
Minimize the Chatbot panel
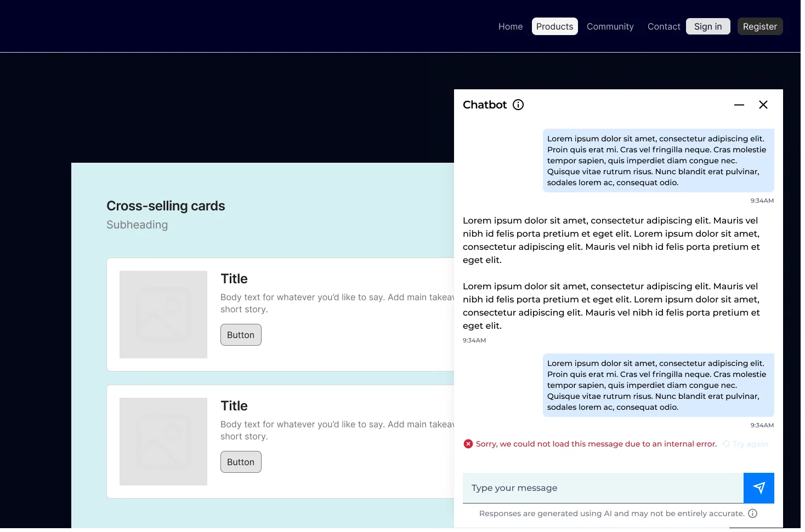click(x=739, y=105)
